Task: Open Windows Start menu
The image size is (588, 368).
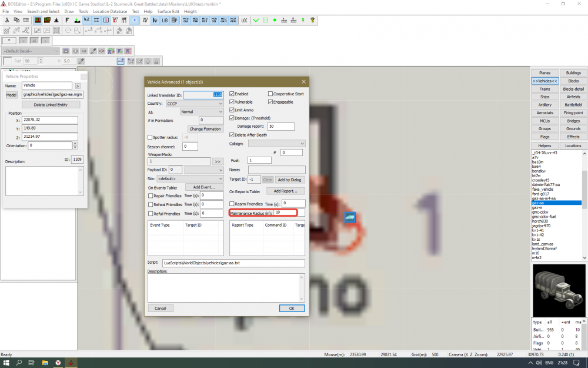Action: point(6,362)
